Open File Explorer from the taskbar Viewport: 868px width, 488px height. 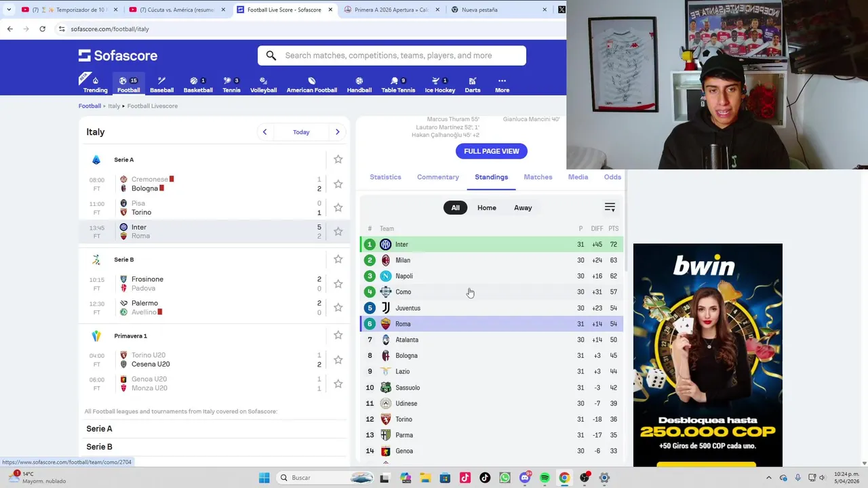(x=425, y=478)
